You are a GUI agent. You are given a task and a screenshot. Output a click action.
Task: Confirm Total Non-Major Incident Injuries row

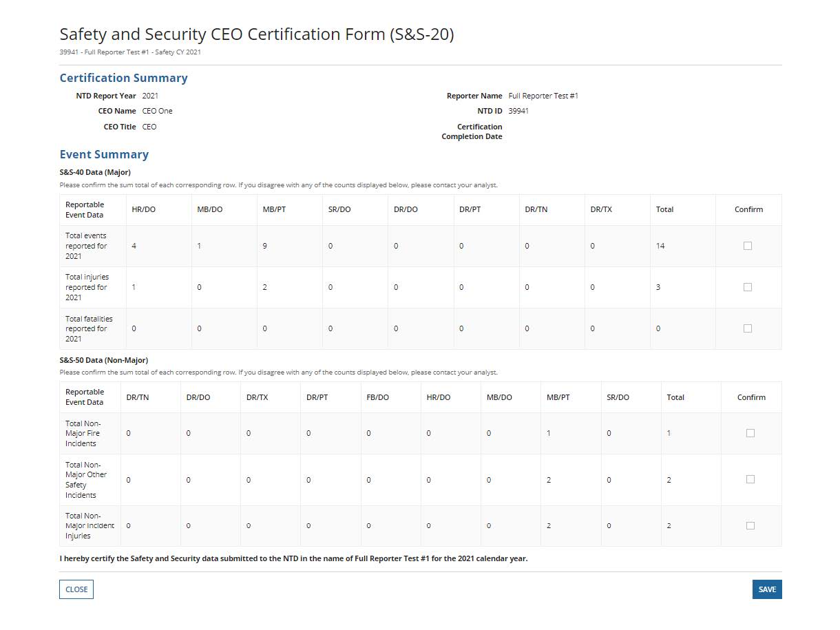pyautogui.click(x=750, y=525)
